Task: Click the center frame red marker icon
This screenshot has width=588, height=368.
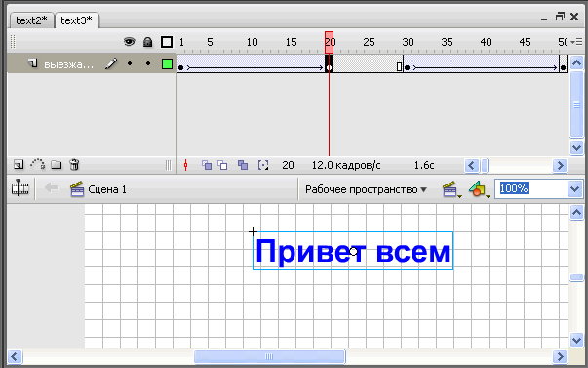Action: pos(185,165)
